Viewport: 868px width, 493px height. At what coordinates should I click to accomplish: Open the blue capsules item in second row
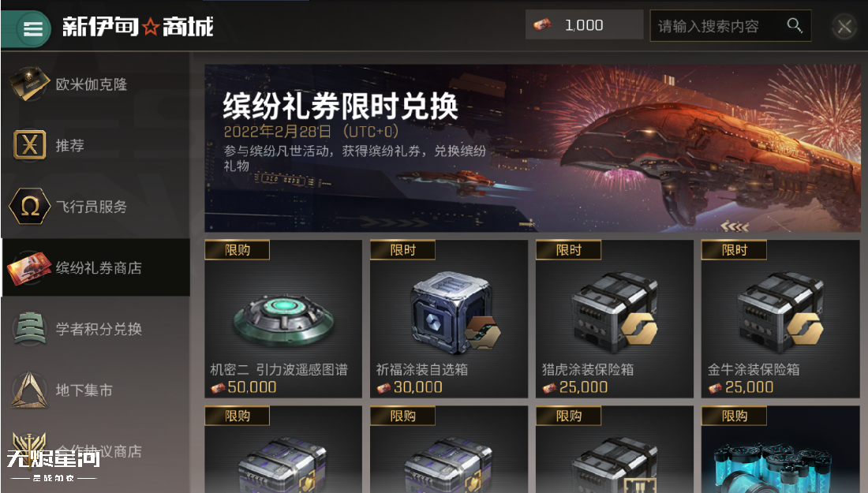(780, 450)
